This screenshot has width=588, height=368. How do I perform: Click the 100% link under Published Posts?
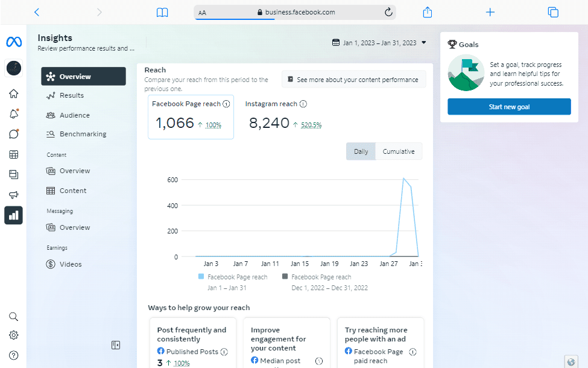click(x=182, y=363)
